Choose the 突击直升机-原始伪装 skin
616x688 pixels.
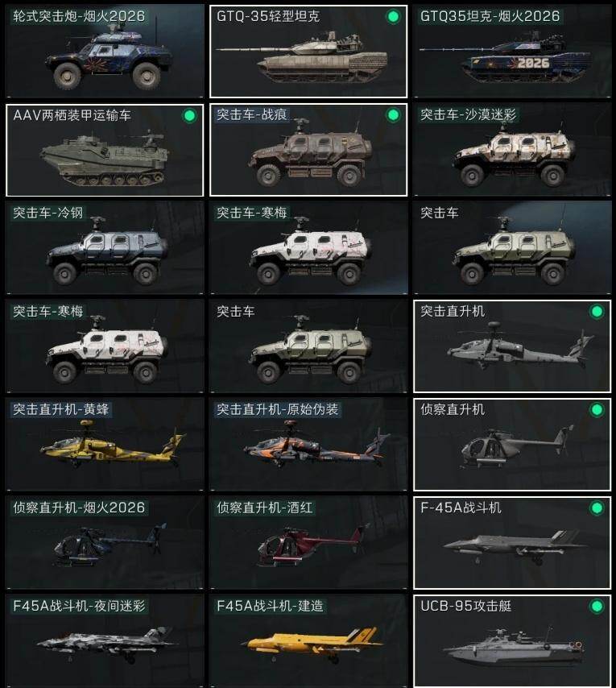tap(308, 445)
